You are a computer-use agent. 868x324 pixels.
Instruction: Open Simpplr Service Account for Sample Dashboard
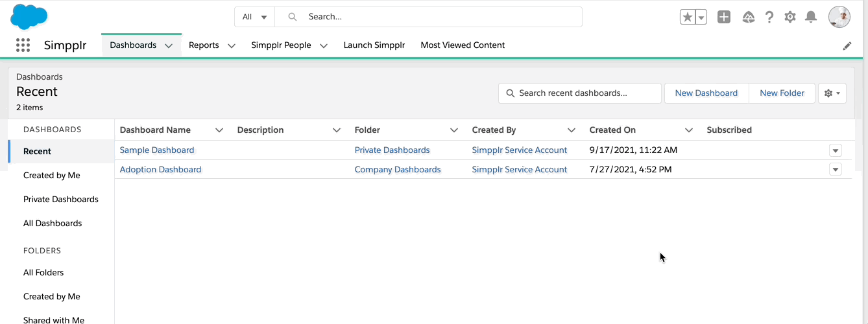pyautogui.click(x=520, y=150)
